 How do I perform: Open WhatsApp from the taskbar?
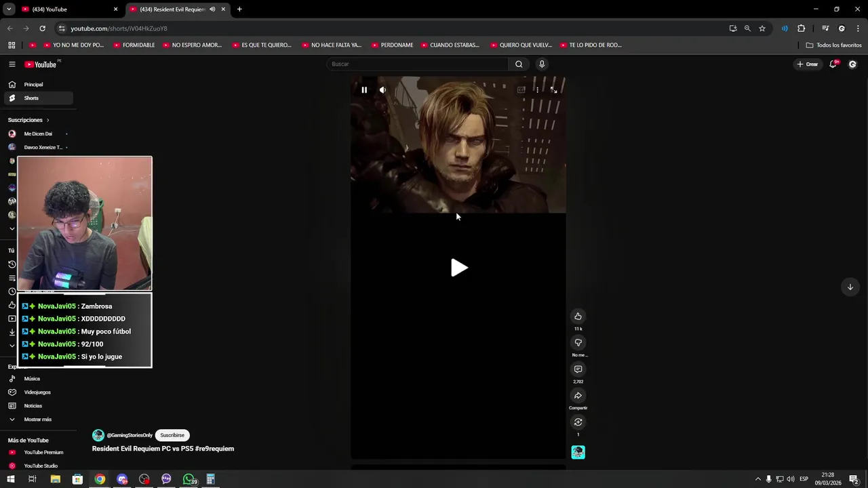click(189, 479)
